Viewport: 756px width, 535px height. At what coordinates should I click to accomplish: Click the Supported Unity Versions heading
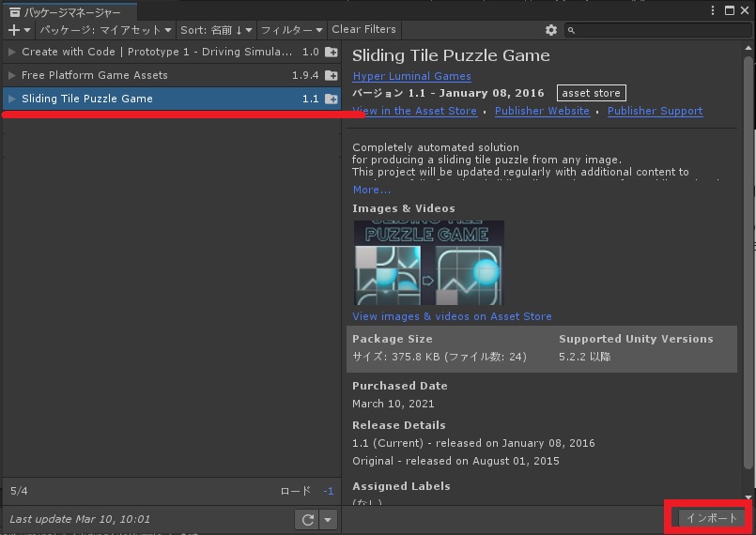pyautogui.click(x=636, y=340)
